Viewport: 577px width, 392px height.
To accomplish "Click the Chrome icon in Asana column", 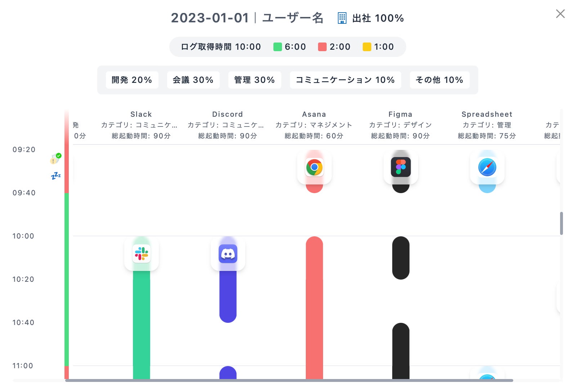I will point(314,167).
